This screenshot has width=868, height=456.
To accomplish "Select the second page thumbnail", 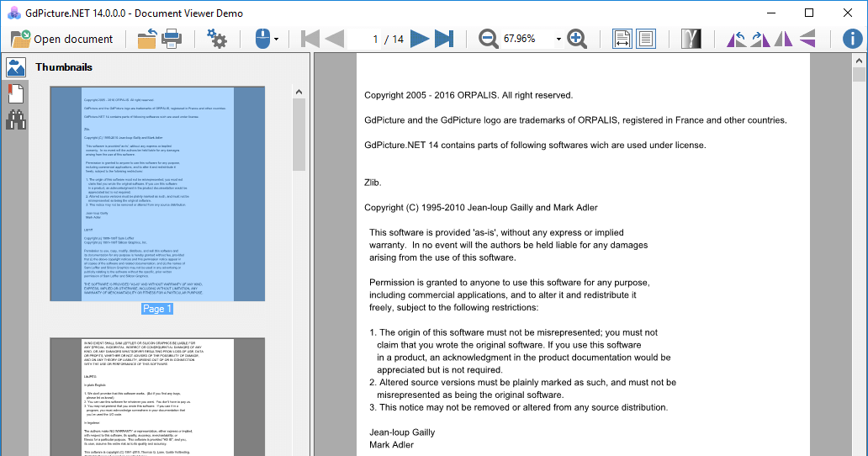I will pos(157,397).
